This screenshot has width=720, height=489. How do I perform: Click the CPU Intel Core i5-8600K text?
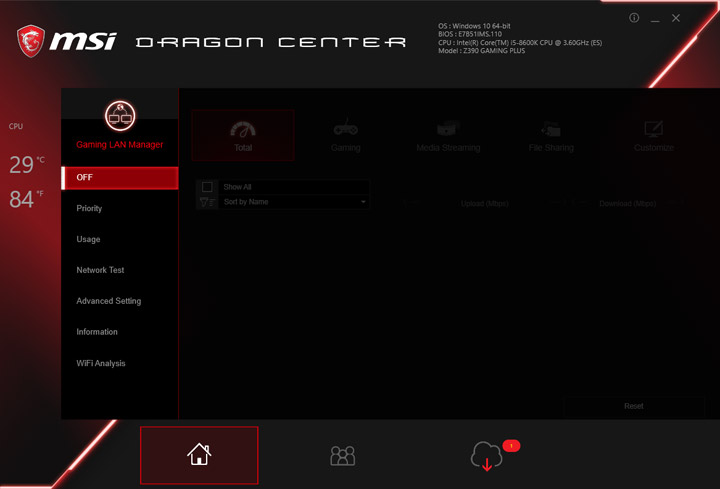(x=520, y=43)
